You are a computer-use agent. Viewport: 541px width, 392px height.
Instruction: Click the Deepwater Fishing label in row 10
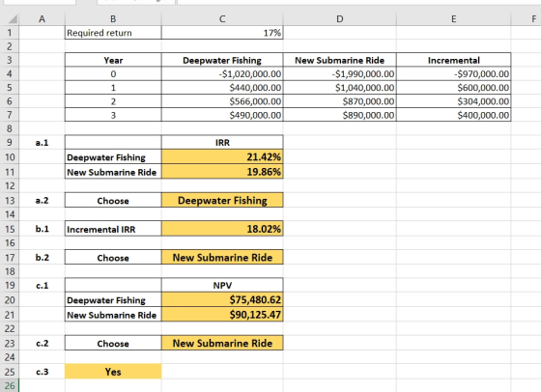[x=113, y=156]
